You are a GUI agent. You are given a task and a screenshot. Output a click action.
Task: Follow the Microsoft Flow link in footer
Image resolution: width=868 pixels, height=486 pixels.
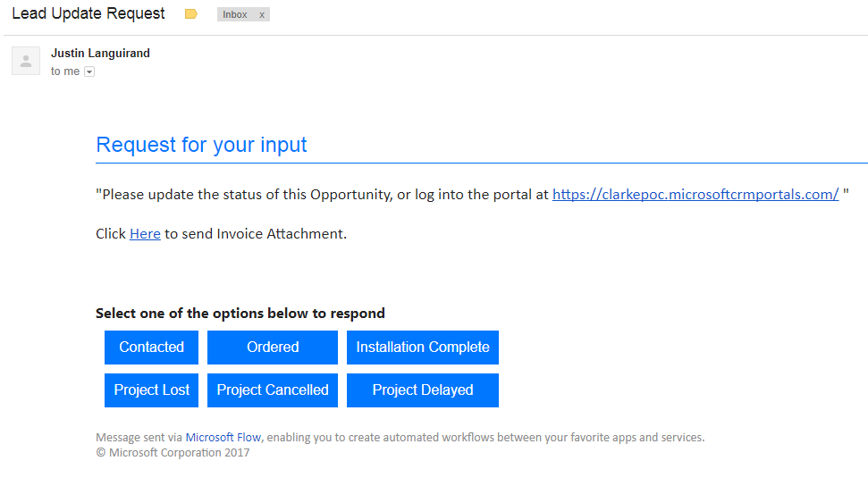[x=223, y=438]
